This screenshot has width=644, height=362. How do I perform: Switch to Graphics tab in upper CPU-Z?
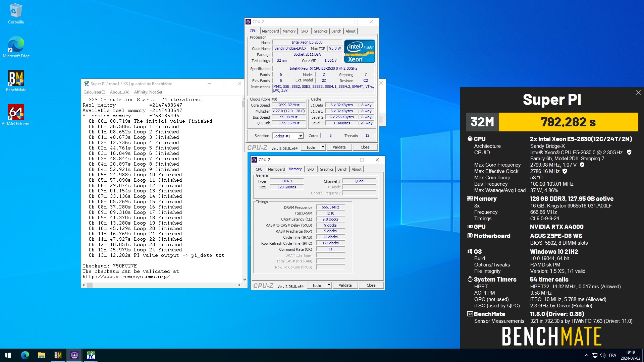tap(321, 31)
